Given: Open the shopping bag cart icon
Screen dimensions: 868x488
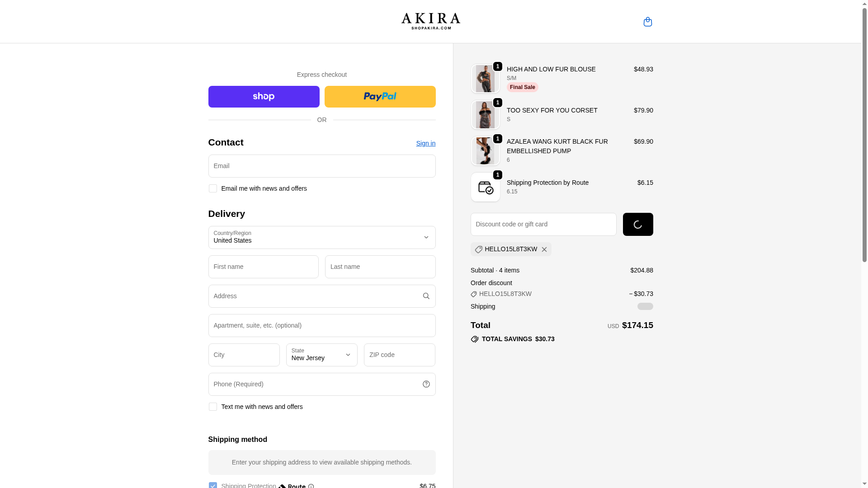Looking at the screenshot, I should (x=647, y=22).
